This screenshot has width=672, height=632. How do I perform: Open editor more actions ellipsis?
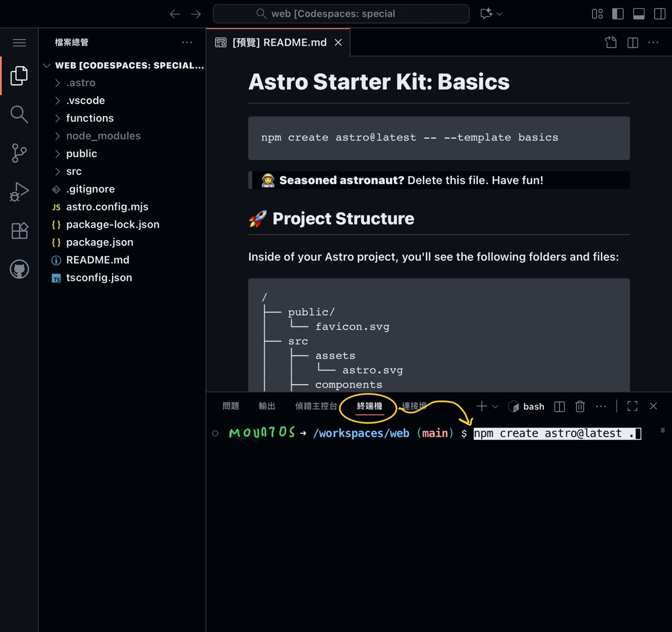(654, 43)
